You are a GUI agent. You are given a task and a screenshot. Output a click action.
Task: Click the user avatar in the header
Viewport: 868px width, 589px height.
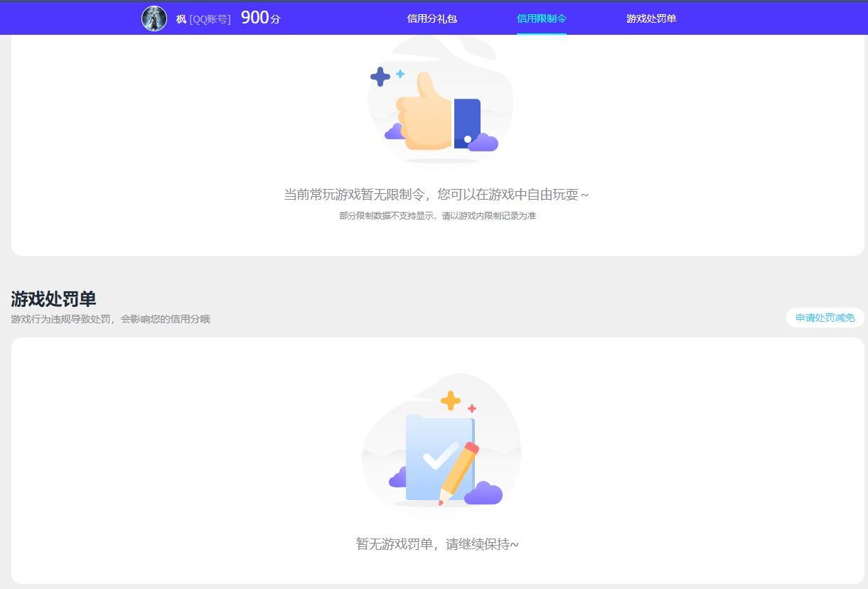coord(154,18)
